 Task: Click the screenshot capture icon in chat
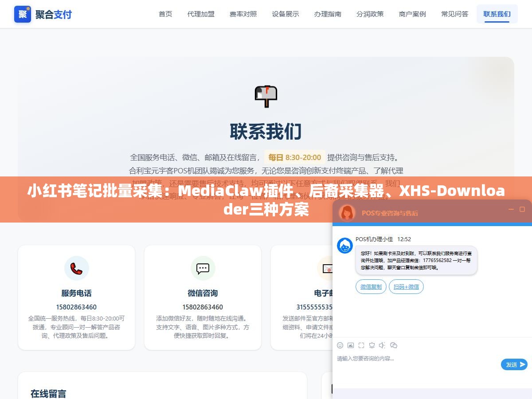click(361, 345)
